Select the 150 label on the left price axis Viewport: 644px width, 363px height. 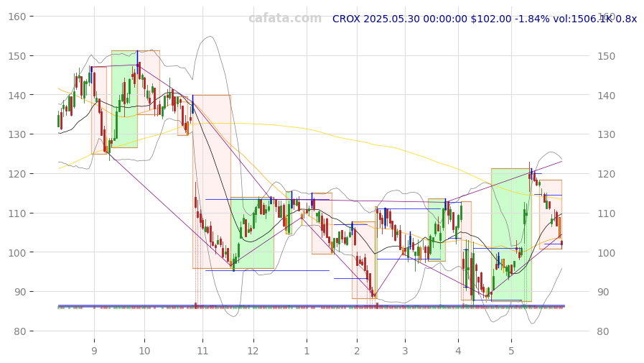pyautogui.click(x=17, y=56)
